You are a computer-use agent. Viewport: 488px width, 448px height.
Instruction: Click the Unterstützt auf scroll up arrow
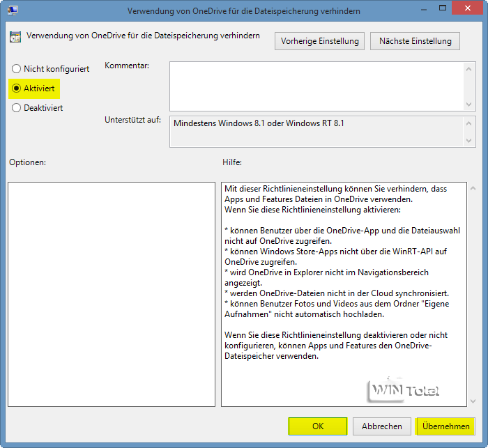[x=469, y=123]
